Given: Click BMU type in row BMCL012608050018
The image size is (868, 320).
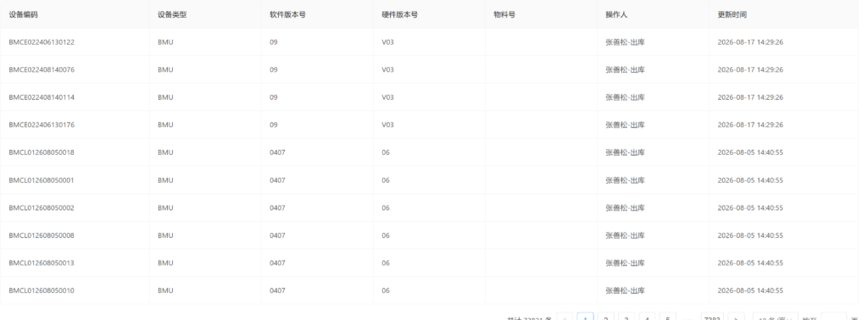Looking at the screenshot, I should [x=165, y=152].
